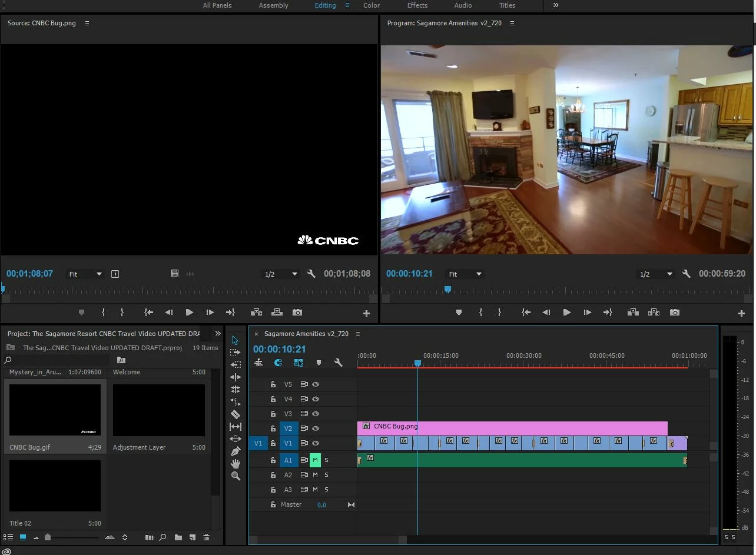Delete selected project item with trash icon

[x=206, y=537]
